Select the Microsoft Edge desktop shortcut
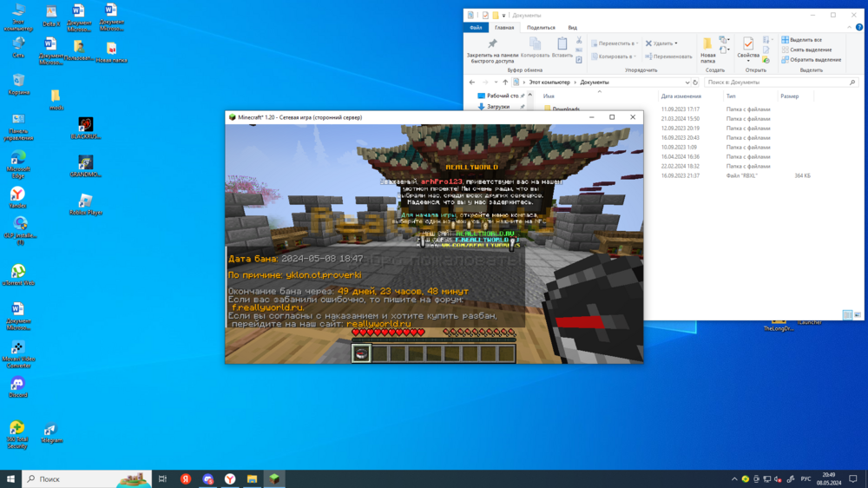This screenshot has width=868, height=488. point(18,164)
